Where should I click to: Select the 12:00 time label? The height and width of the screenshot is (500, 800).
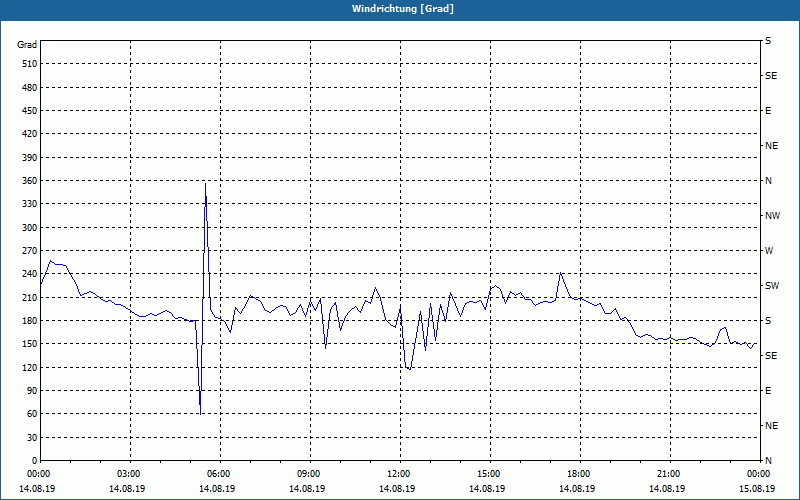[398, 474]
